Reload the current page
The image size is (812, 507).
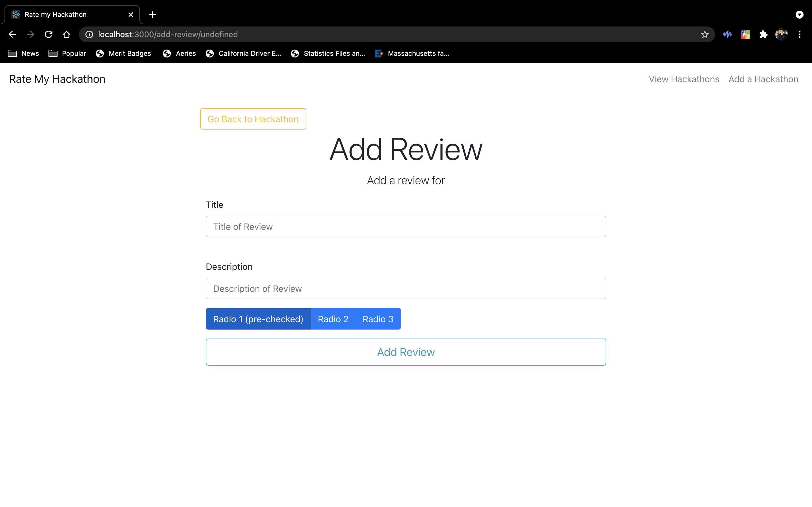(49, 34)
